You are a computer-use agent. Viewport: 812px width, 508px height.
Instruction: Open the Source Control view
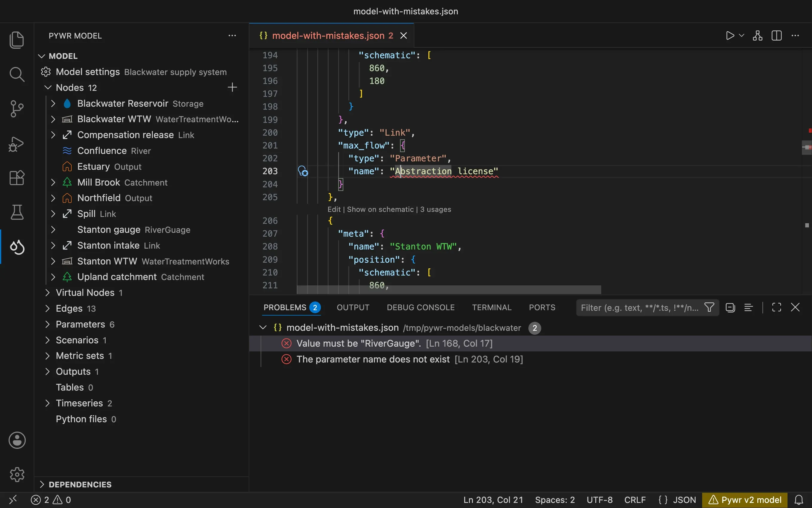click(x=17, y=108)
